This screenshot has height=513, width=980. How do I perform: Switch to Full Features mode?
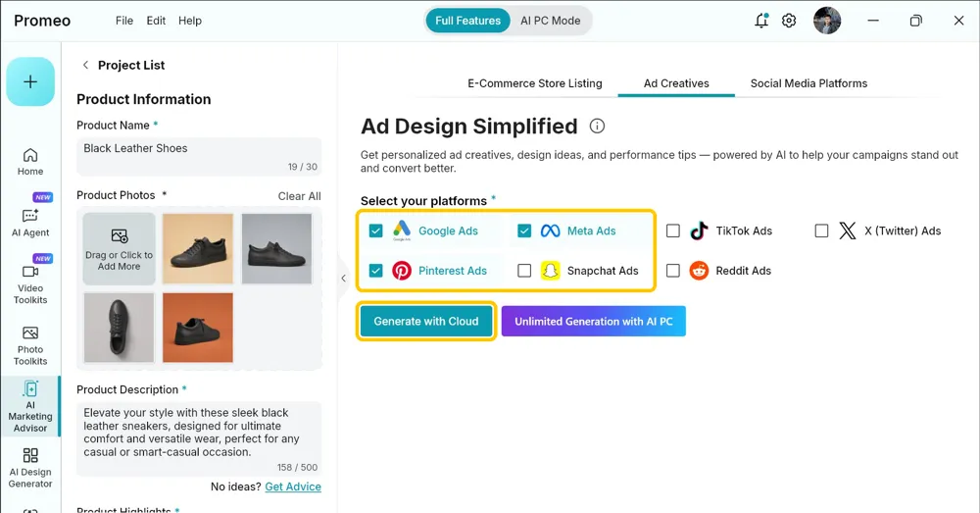point(468,21)
